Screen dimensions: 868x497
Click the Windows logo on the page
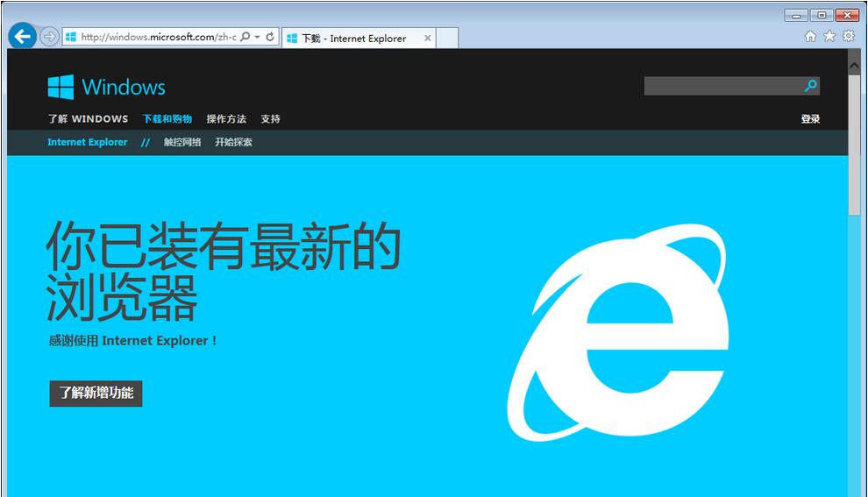[60, 87]
